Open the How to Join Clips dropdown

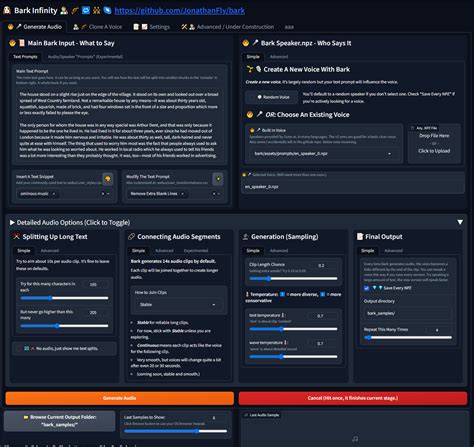click(x=178, y=305)
